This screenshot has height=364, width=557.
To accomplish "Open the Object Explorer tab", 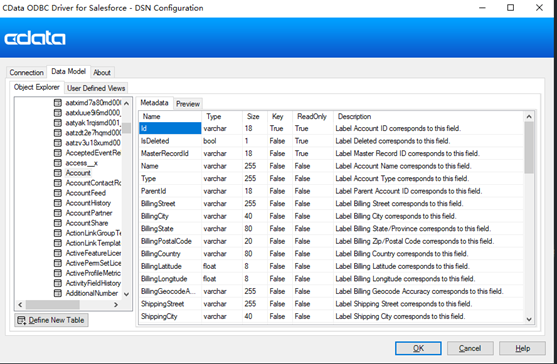I will pos(37,87).
